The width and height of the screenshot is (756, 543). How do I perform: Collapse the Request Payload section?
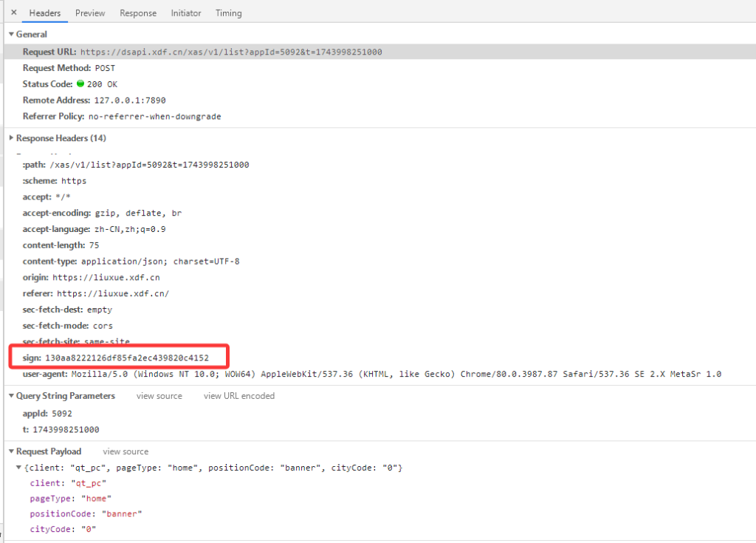click(11, 451)
